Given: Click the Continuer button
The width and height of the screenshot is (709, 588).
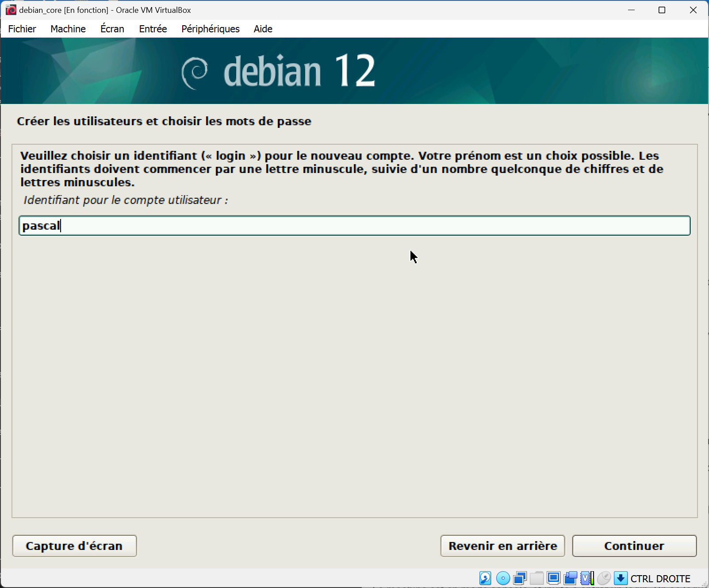Looking at the screenshot, I should coord(634,546).
